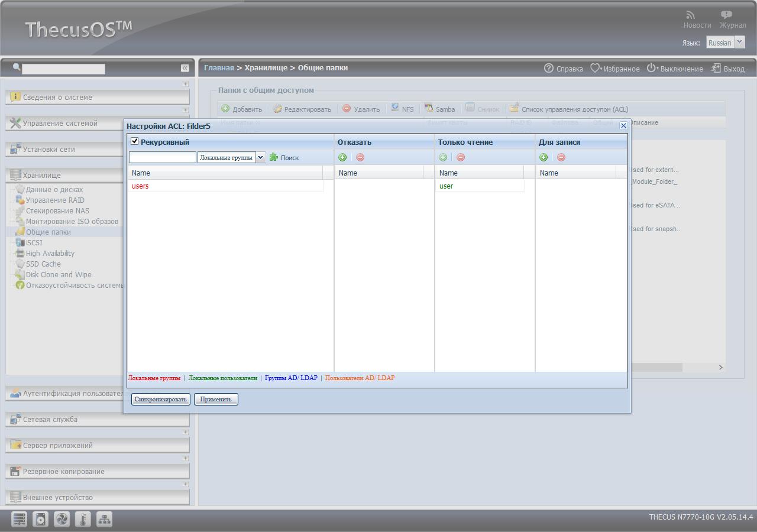Open the Избранное favorites menu

click(x=615, y=69)
